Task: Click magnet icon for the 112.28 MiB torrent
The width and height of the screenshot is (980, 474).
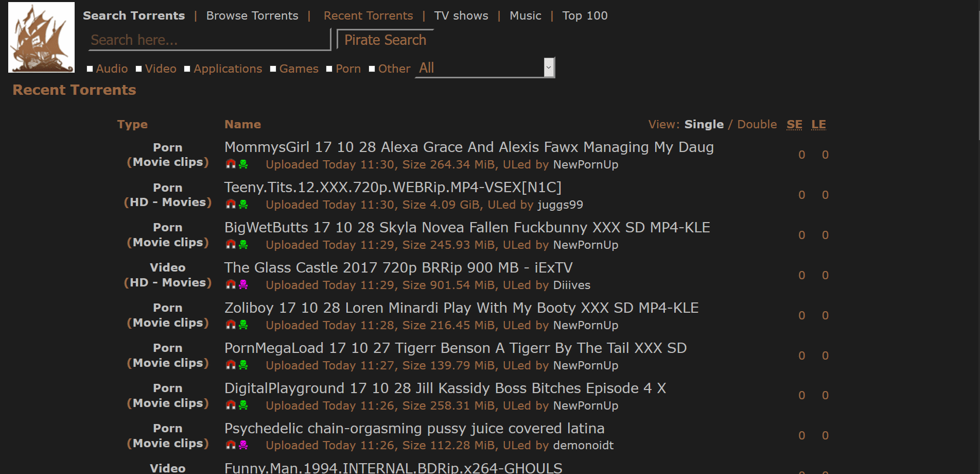Action: click(x=231, y=445)
